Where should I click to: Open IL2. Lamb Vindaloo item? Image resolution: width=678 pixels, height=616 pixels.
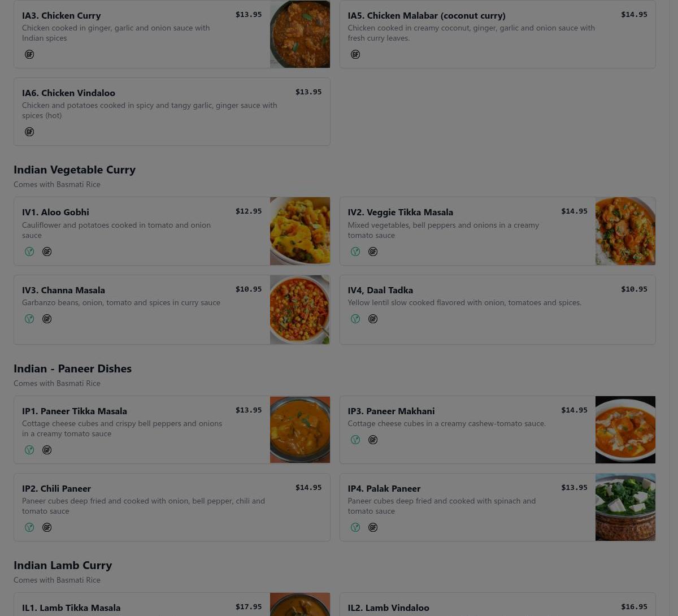[x=498, y=604]
